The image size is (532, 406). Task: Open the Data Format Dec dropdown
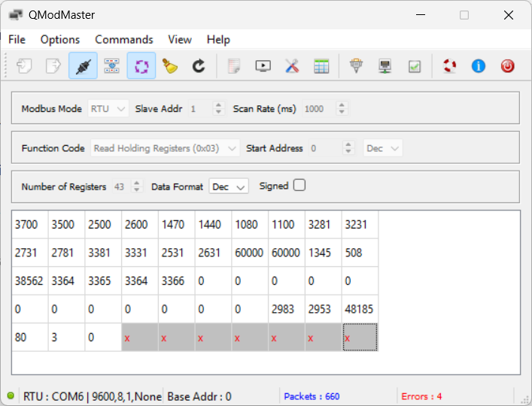pos(229,186)
